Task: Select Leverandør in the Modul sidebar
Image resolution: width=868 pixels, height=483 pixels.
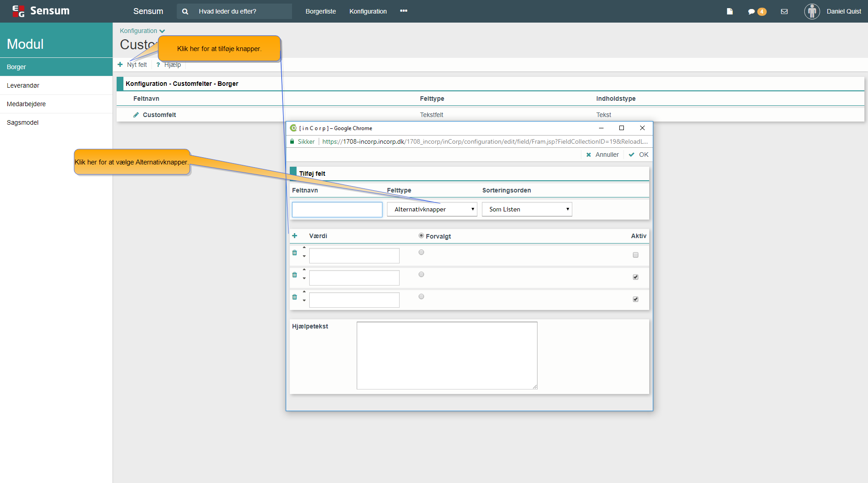Action: point(23,85)
